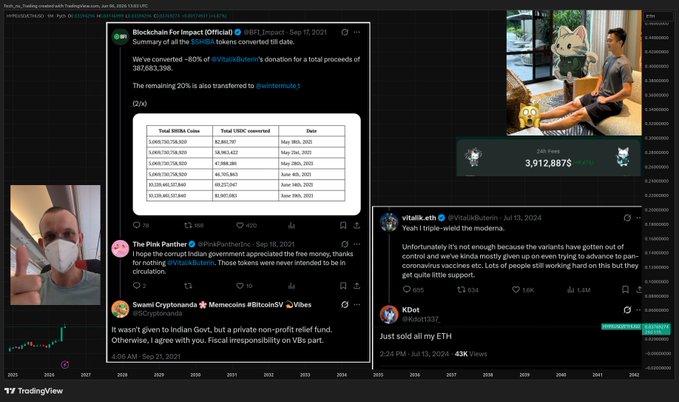Open The Pink Panther avatar
The height and width of the screenshot is (402, 679).
[x=120, y=249]
